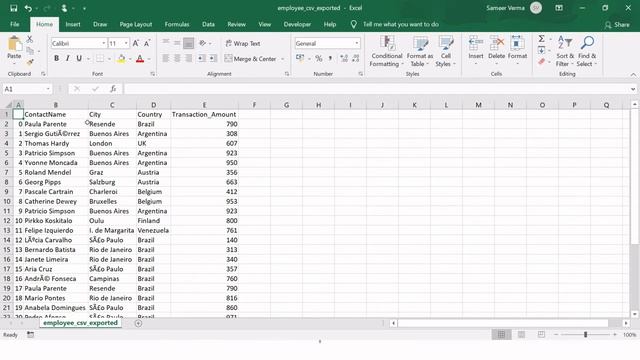Click the Decrease Decimal icon
This screenshot has width=640, height=360.
coord(356,58)
